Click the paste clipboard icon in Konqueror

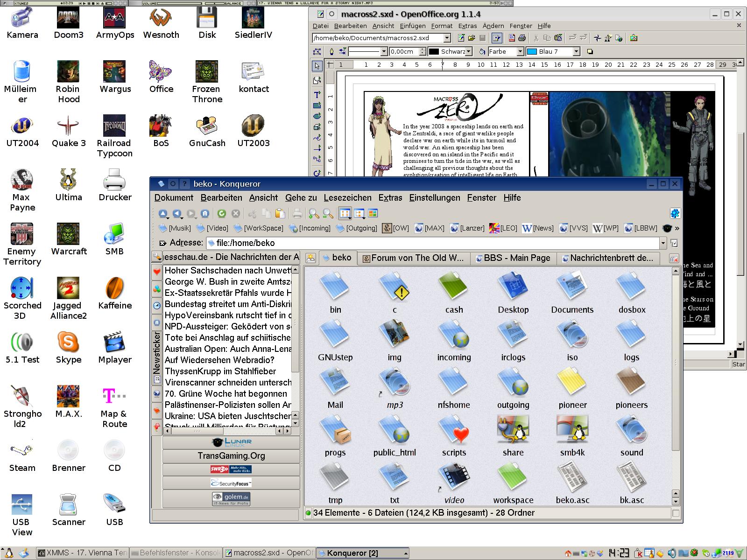[280, 214]
